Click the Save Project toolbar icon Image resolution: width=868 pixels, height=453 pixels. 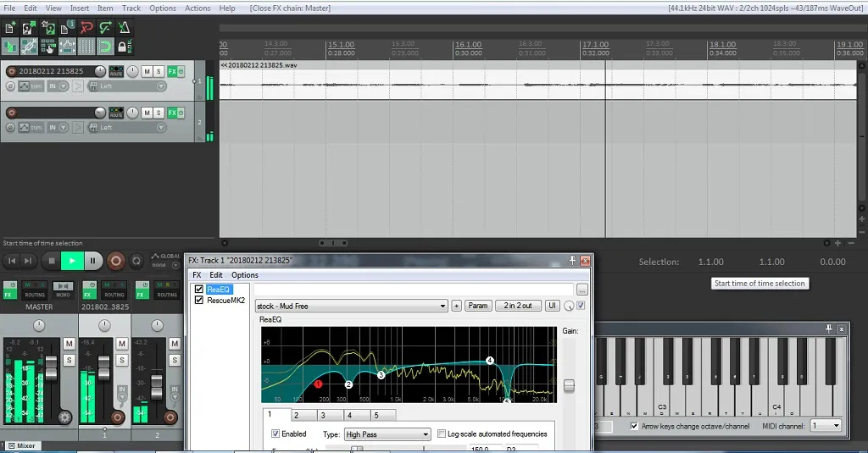point(48,28)
